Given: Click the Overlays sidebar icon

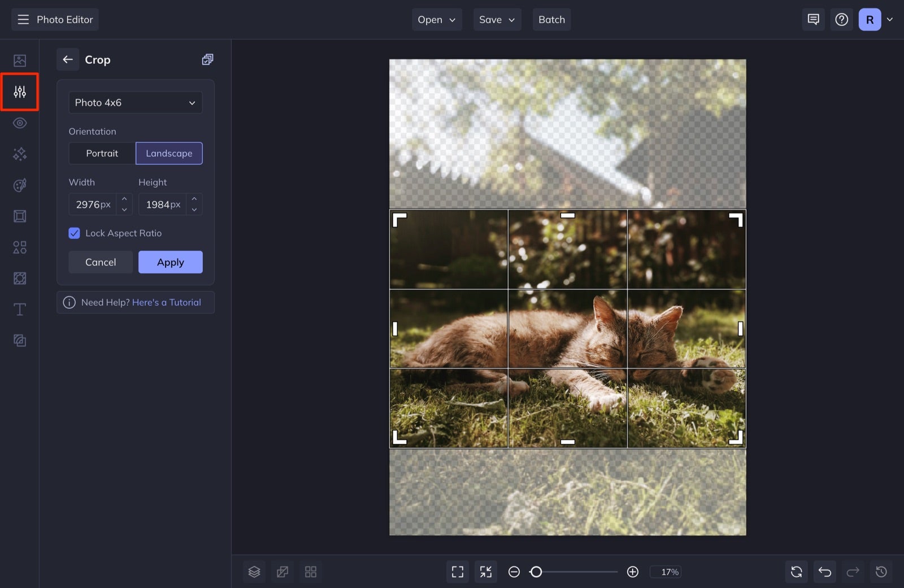Looking at the screenshot, I should (20, 278).
